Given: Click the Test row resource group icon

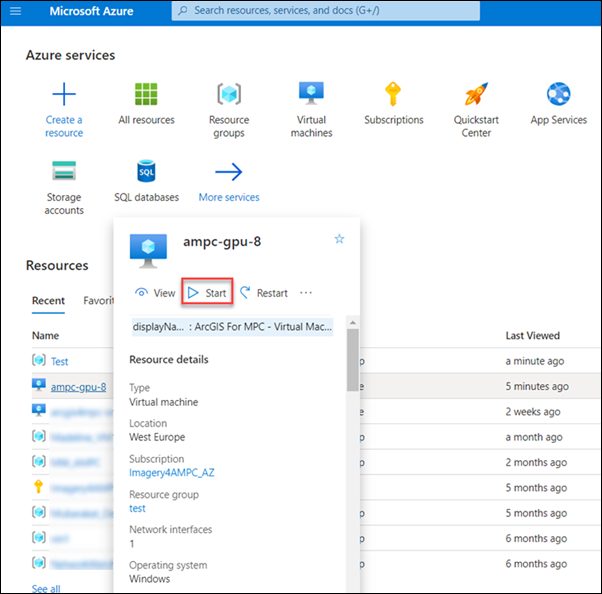Looking at the screenshot, I should pyautogui.click(x=39, y=360).
